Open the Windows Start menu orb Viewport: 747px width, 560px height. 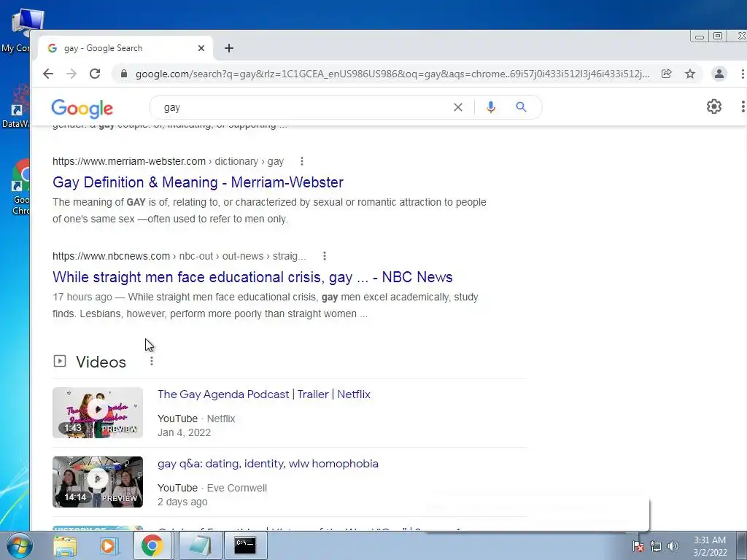click(x=18, y=545)
